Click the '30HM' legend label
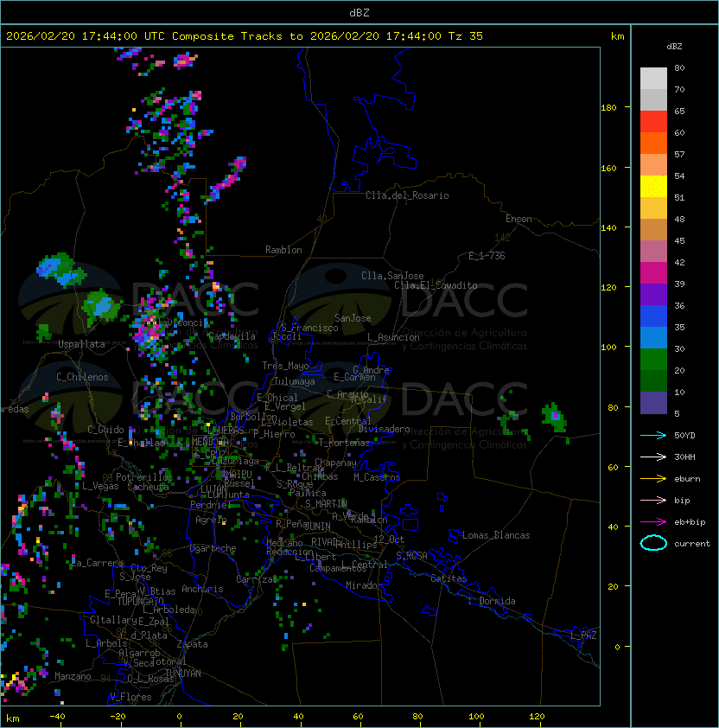The height and width of the screenshot is (728, 719). click(x=684, y=457)
